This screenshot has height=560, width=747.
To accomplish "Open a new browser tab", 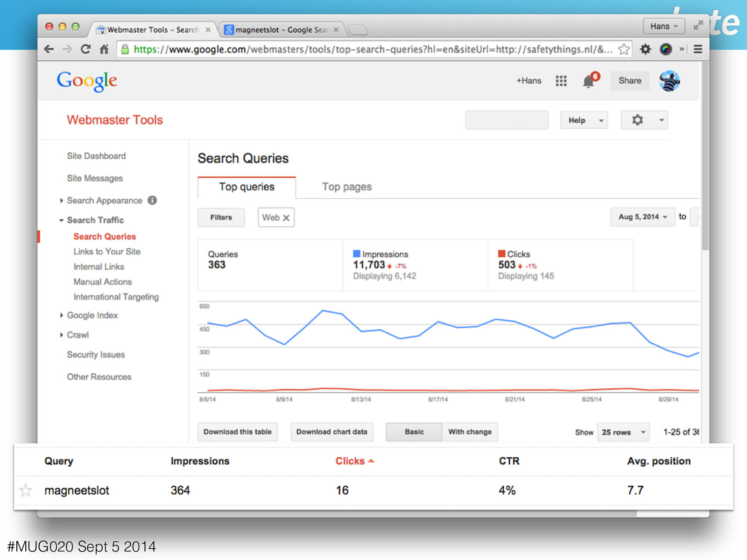I will pyautogui.click(x=358, y=30).
